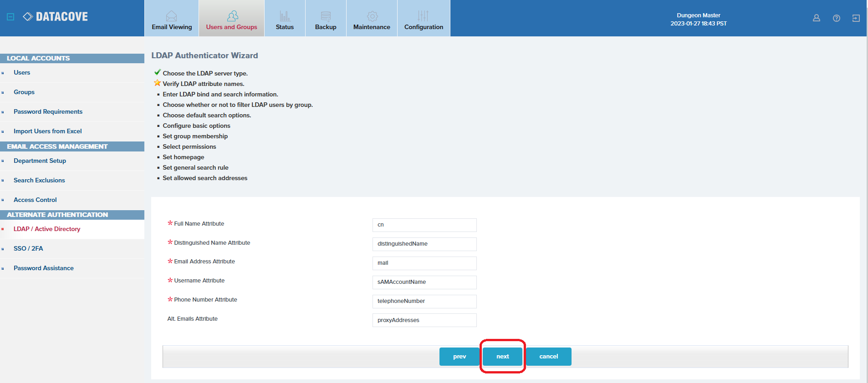Click the Alt. Emails Attribute field

point(424,320)
